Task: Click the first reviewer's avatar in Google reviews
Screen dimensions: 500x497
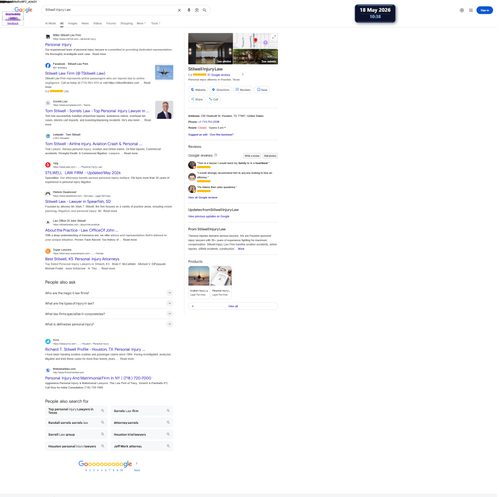Action: (193, 165)
